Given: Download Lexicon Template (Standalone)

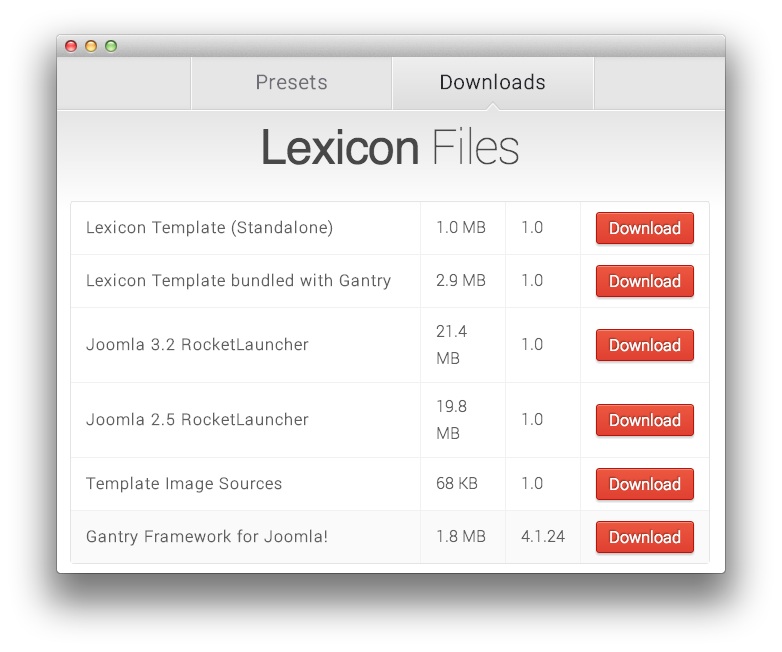Looking at the screenshot, I should [644, 228].
